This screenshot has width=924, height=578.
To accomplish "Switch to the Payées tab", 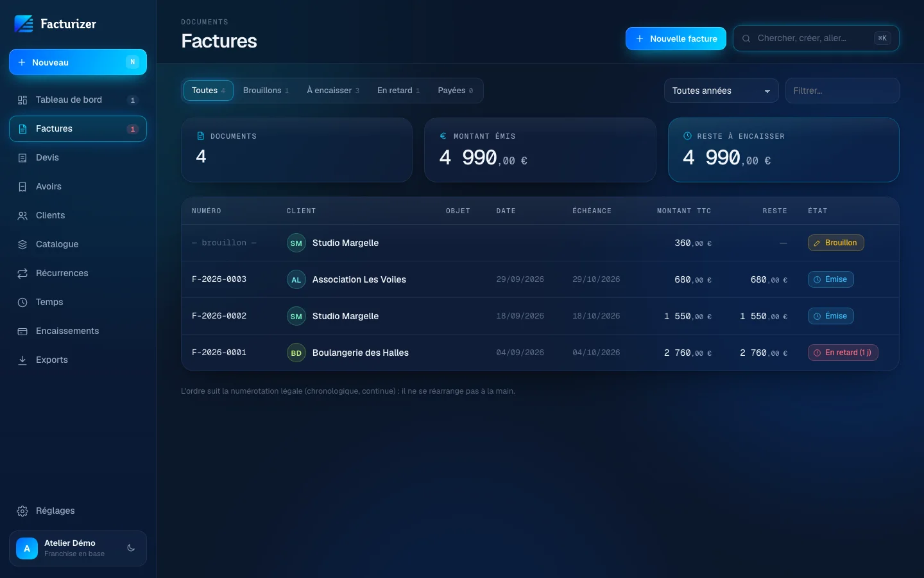I will click(456, 91).
